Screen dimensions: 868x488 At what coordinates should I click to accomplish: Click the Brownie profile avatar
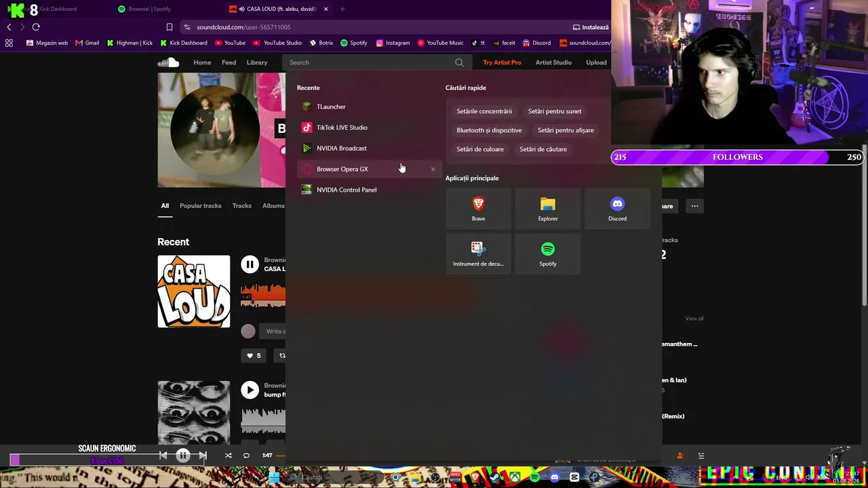tap(214, 129)
